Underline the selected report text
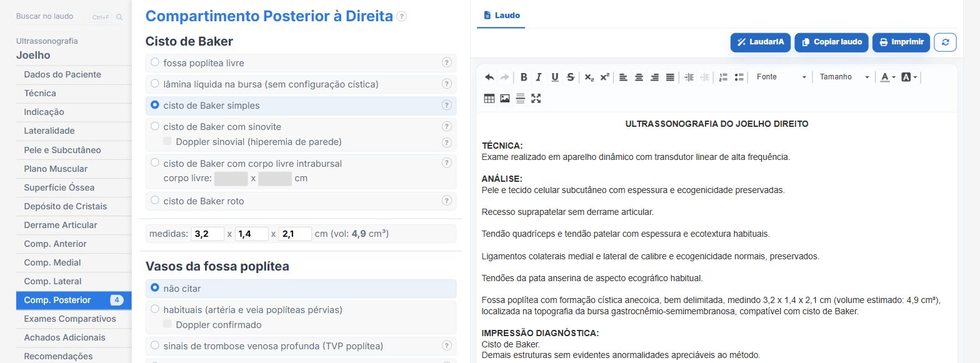Screen dimensions: 980x363 pyautogui.click(x=554, y=77)
